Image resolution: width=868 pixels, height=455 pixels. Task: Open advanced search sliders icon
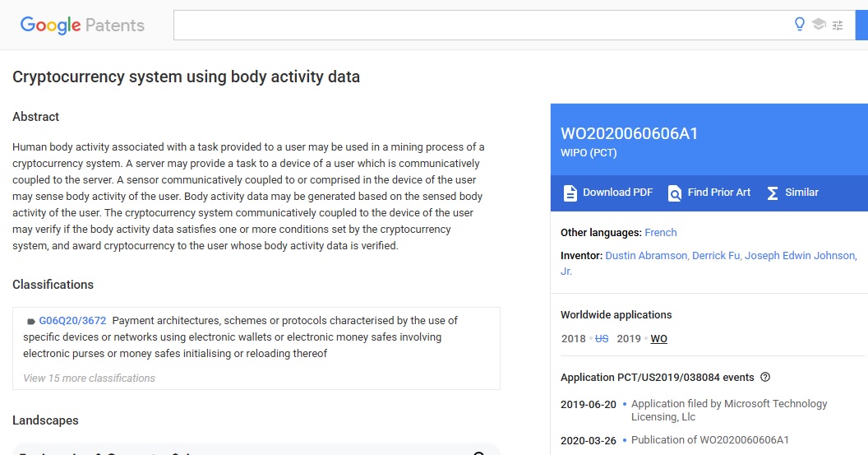pos(838,25)
